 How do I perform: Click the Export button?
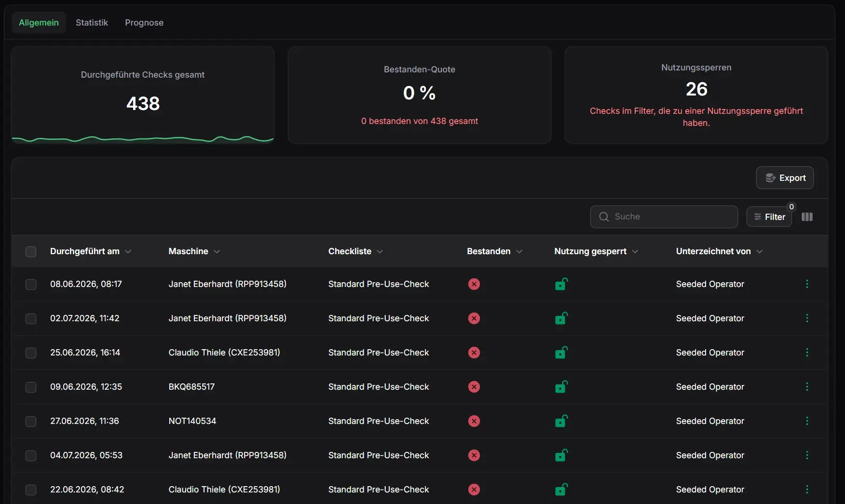785,178
